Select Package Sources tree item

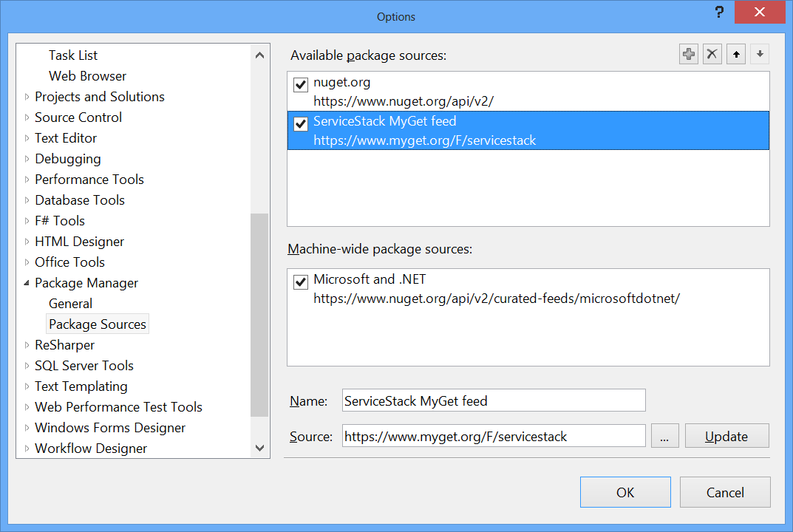coord(98,324)
